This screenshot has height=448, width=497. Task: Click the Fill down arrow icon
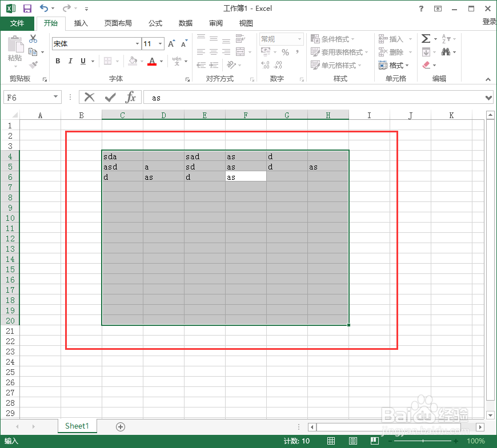[426, 51]
